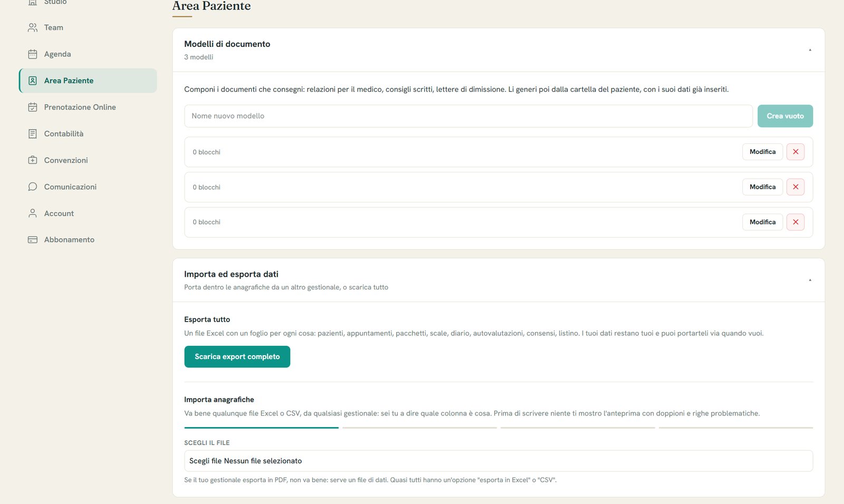Screen dimensions: 844x504
Task: Download with Scarica export completo
Action: [x=237, y=357]
